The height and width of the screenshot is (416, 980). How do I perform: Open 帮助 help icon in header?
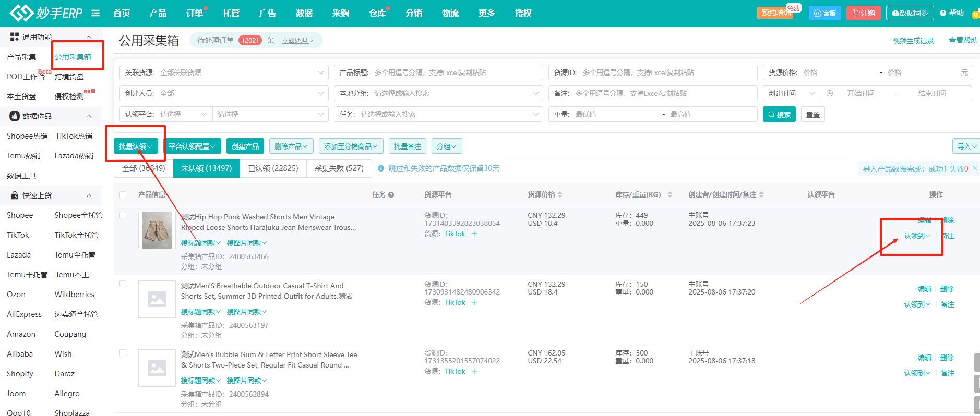(943, 13)
